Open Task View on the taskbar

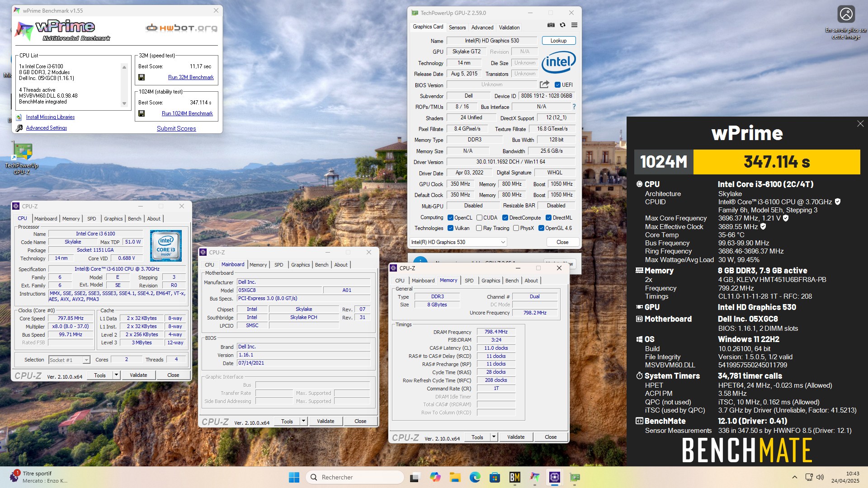(x=414, y=477)
